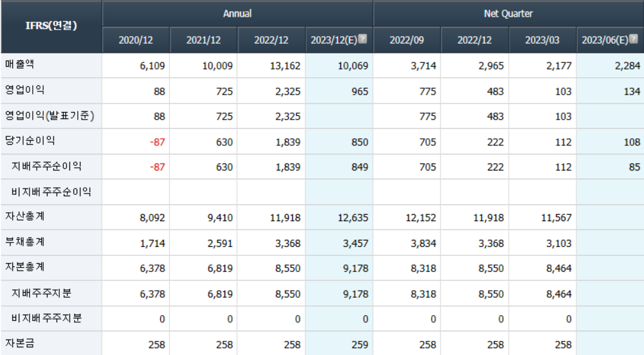The image size is (644, 355).
Task: Click the 당기순이익 row label
Action: [x=30, y=141]
